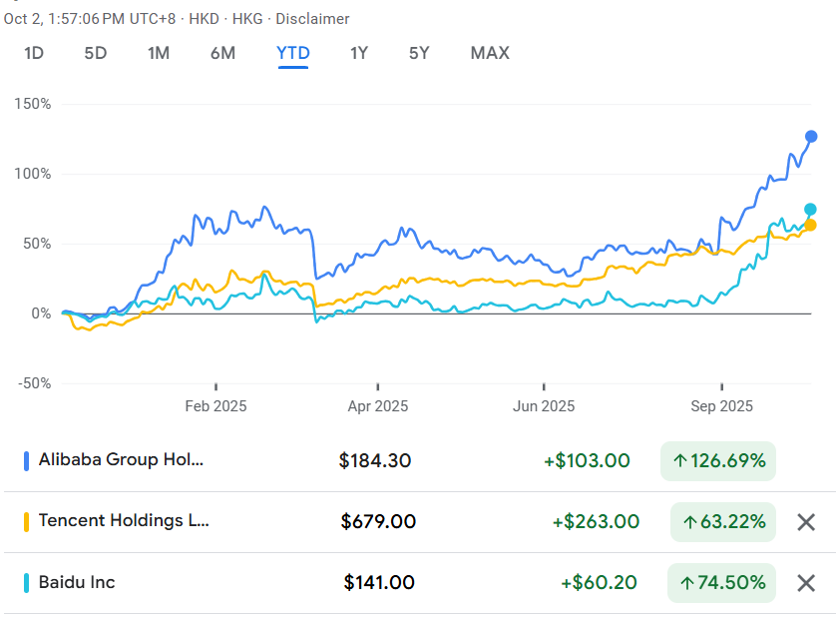Switch to the 5Y chart view
The image size is (840, 618).
pos(419,53)
